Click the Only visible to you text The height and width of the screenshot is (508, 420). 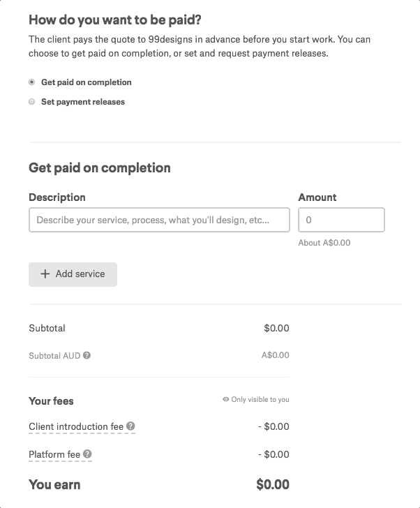(x=260, y=399)
